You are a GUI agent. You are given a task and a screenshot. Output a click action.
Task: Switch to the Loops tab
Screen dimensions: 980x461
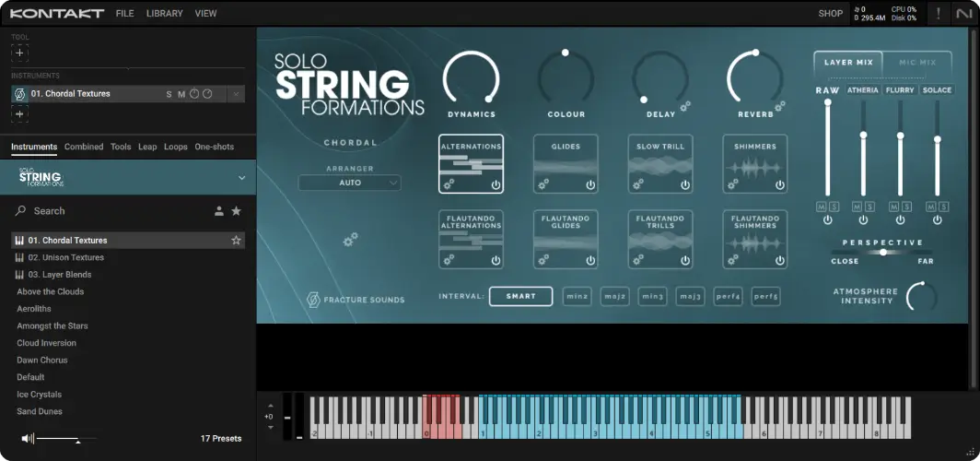176,147
